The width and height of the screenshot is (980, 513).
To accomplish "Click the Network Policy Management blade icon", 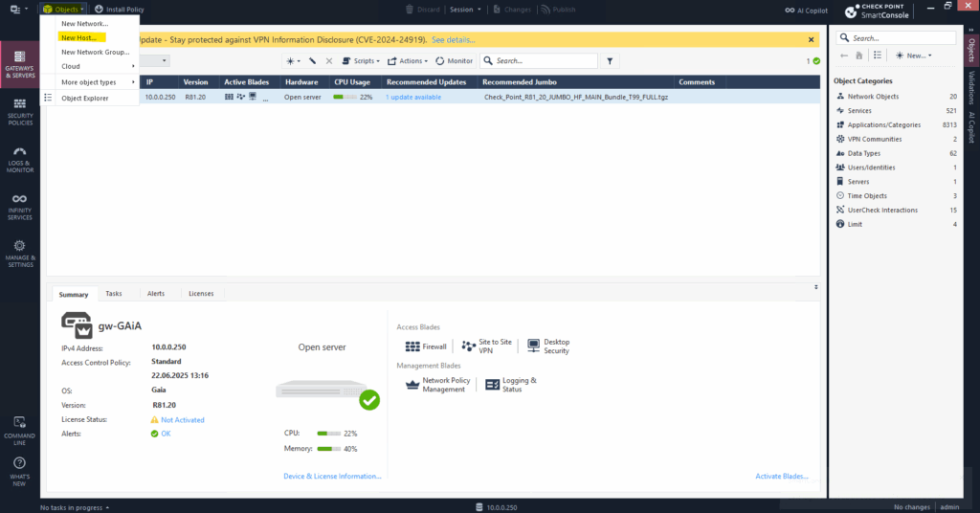I will click(x=412, y=385).
